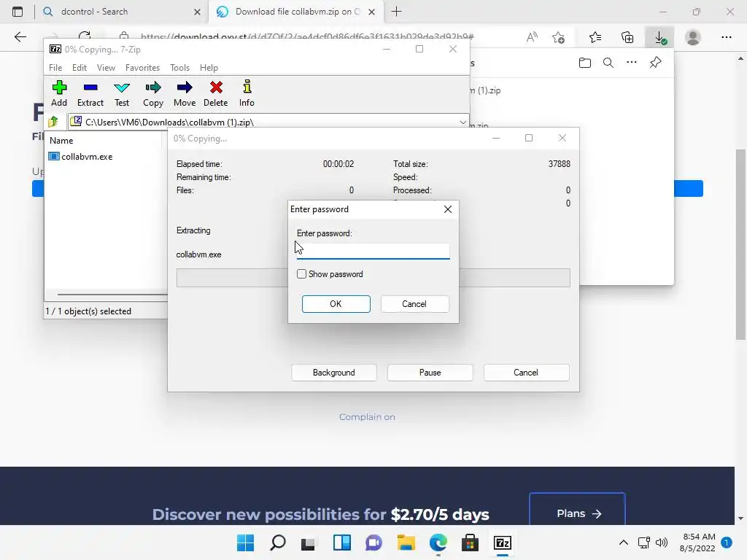Image resolution: width=747 pixels, height=560 pixels.
Task: Confirm password with OK button
Action: click(336, 304)
